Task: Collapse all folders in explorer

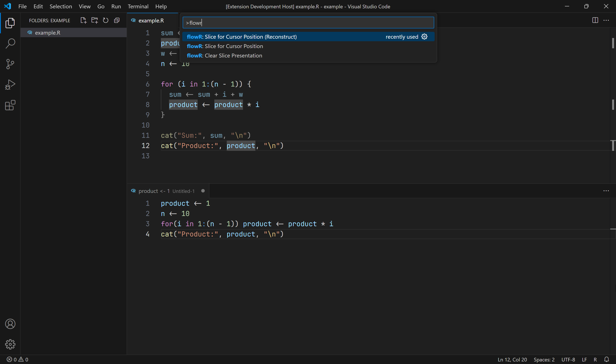Action: click(117, 20)
